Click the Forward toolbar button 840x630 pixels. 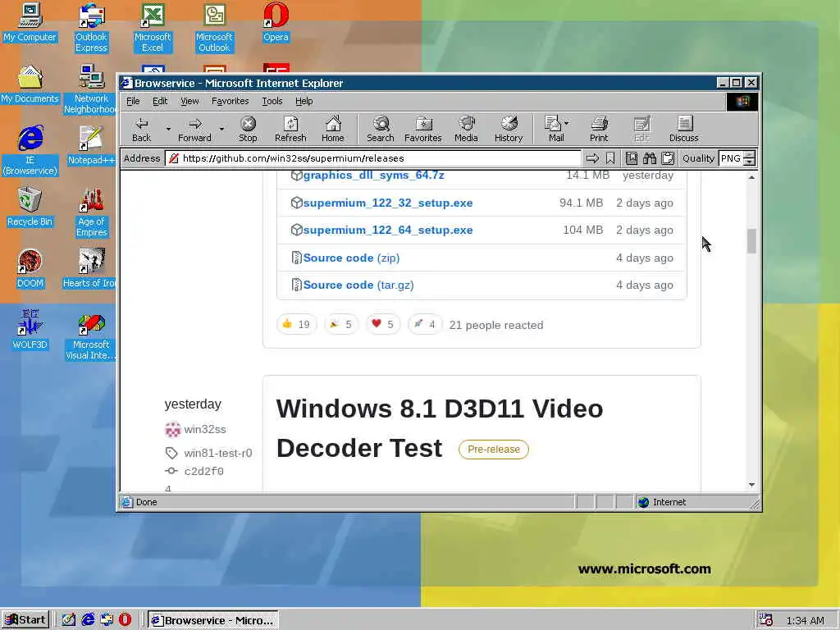(194, 129)
